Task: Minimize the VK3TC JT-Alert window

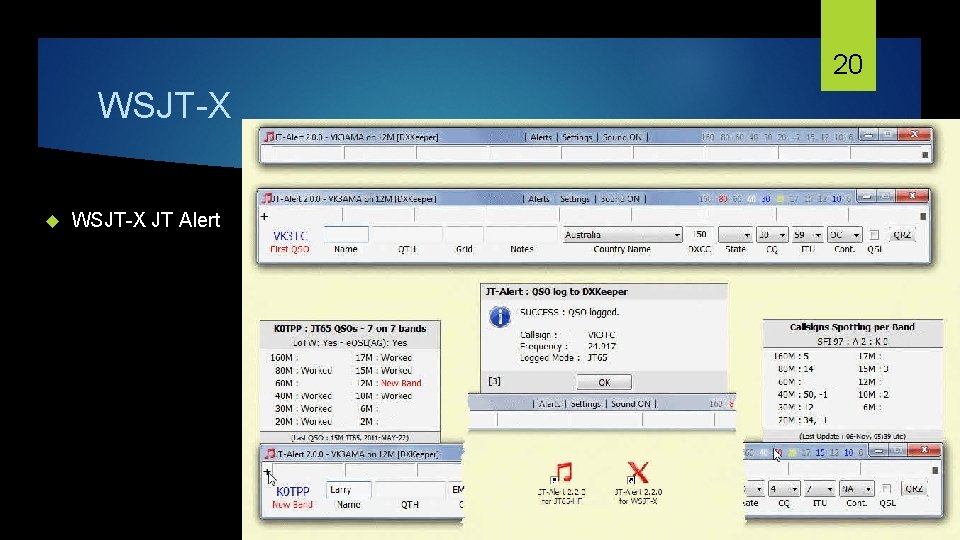Action: [x=866, y=196]
